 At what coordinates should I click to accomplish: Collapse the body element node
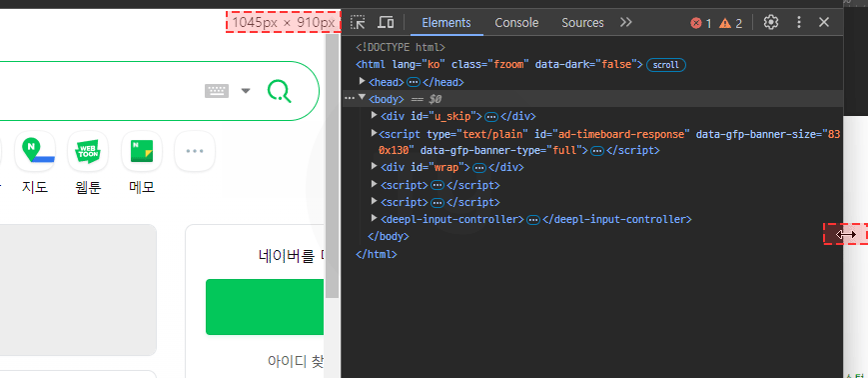tap(363, 98)
